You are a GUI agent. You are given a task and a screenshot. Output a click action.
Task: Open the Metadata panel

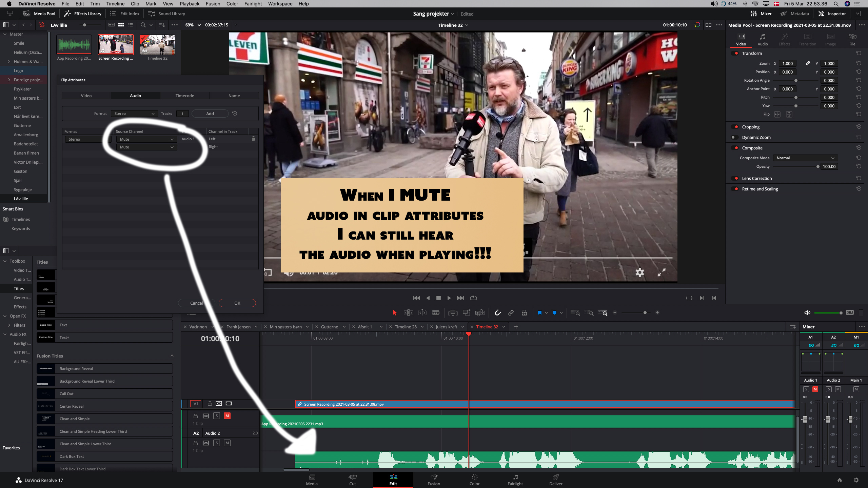(795, 14)
